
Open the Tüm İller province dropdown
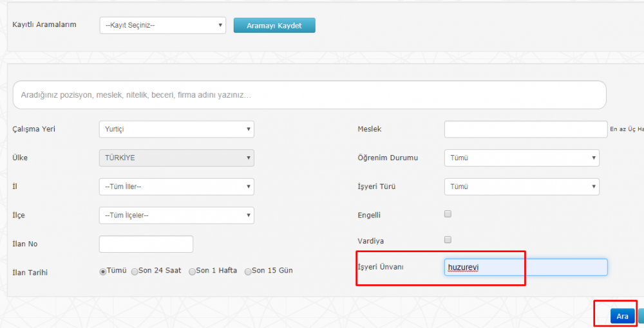[176, 187]
